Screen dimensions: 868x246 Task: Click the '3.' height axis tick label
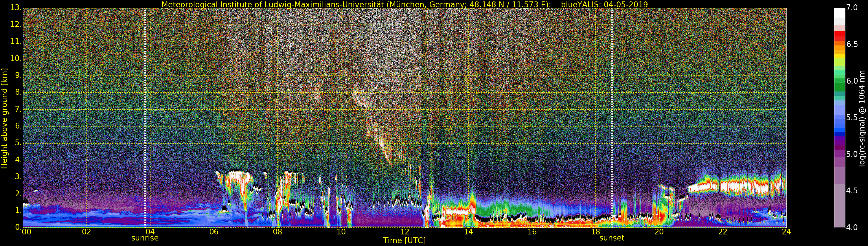pyautogui.click(x=18, y=177)
